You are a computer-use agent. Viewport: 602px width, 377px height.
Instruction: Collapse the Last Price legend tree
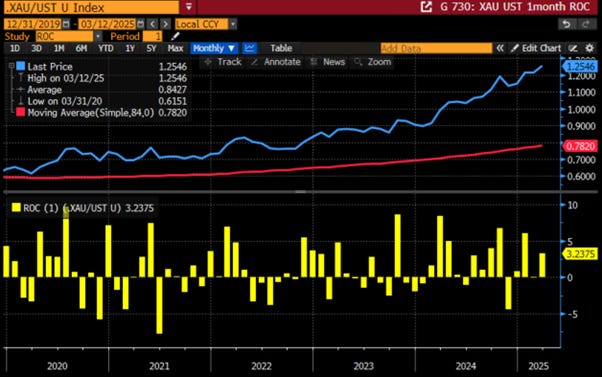coord(12,66)
